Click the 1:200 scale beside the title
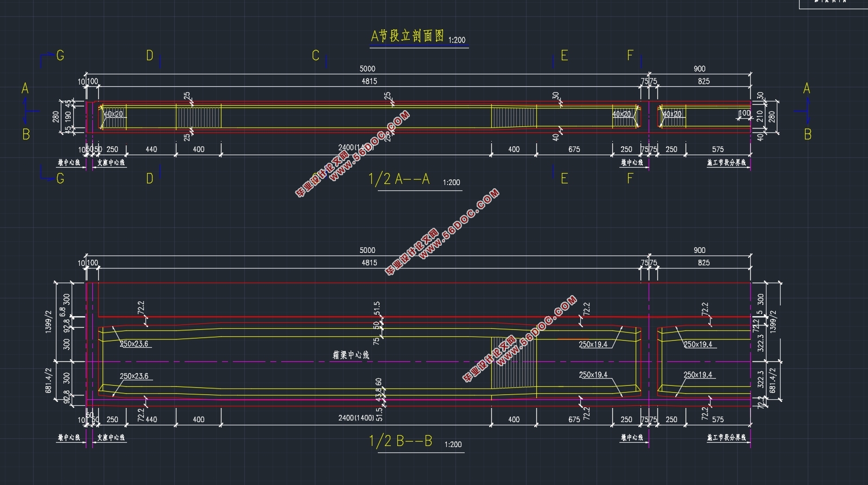868x485 pixels. click(457, 40)
